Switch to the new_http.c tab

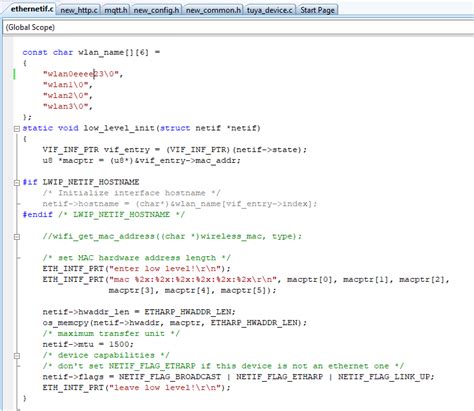pos(79,10)
